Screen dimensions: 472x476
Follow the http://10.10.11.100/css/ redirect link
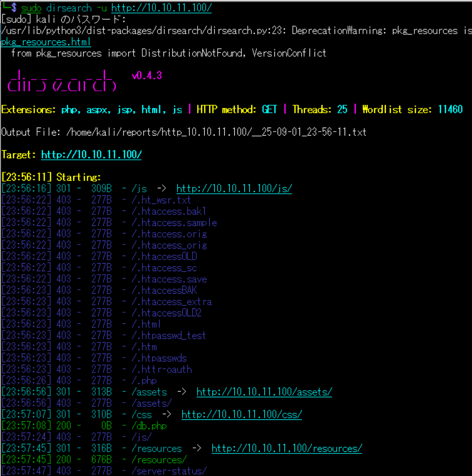[x=241, y=415]
